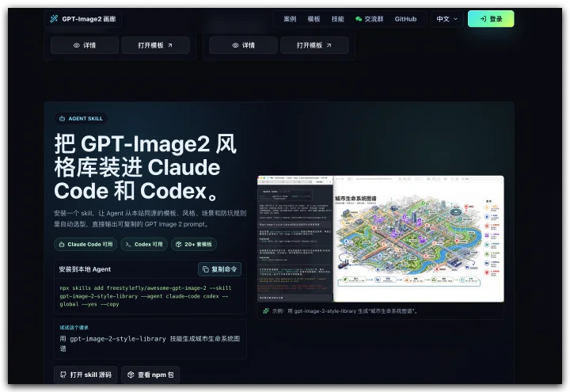This screenshot has width=570, height=392.
Task: Click the sparkle icon beside 示例 caption
Action: pos(266,311)
